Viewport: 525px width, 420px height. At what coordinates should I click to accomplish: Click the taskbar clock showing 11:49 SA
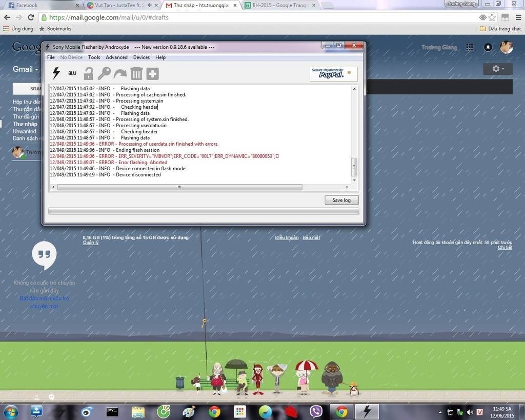click(x=502, y=412)
